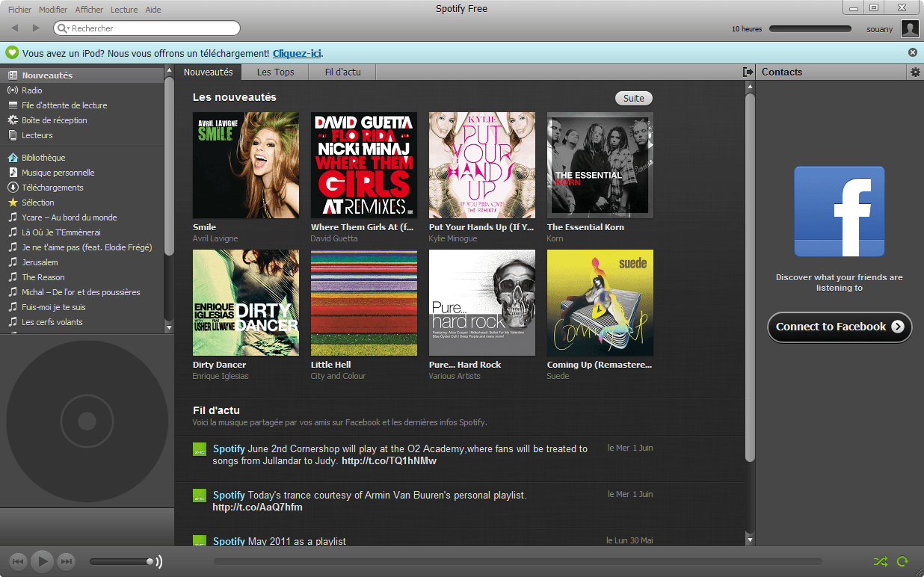Go back with the navigation back arrow
Screen dimensions: 924x577
pos(15,28)
